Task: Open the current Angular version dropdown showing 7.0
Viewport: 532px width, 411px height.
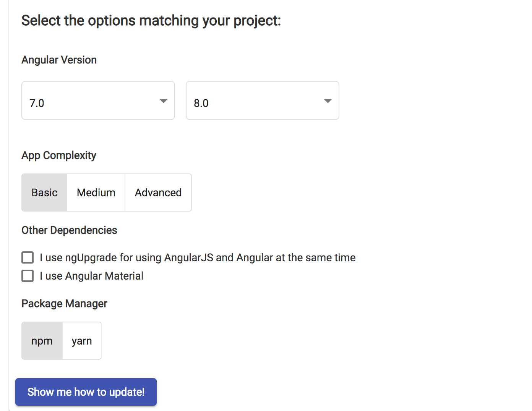Action: (98, 100)
